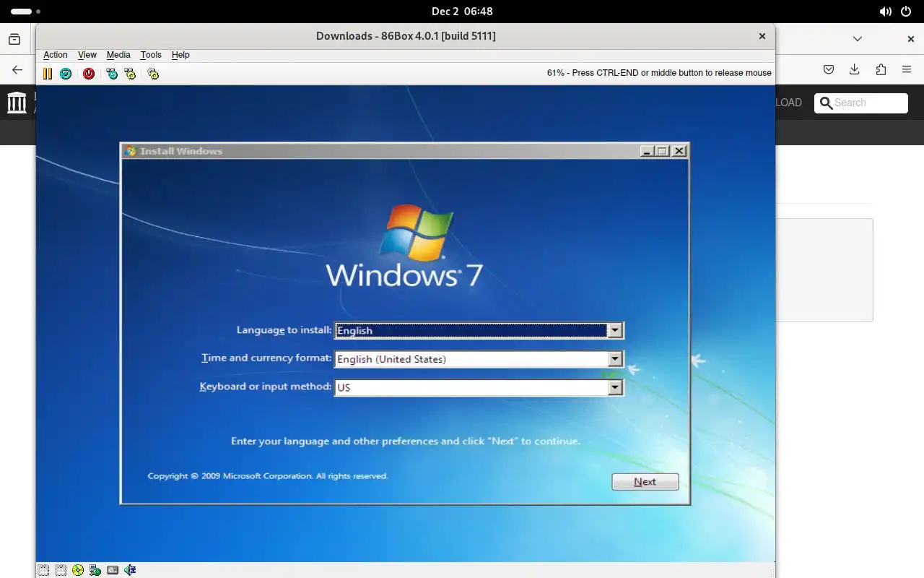Pause the 86Box emulation
Screen dimensions: 924x578
(48, 73)
